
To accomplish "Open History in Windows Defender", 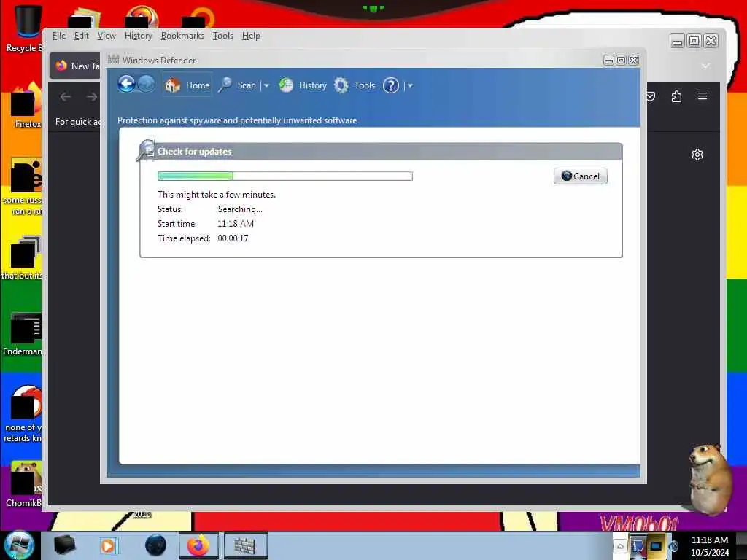I will pos(303,85).
